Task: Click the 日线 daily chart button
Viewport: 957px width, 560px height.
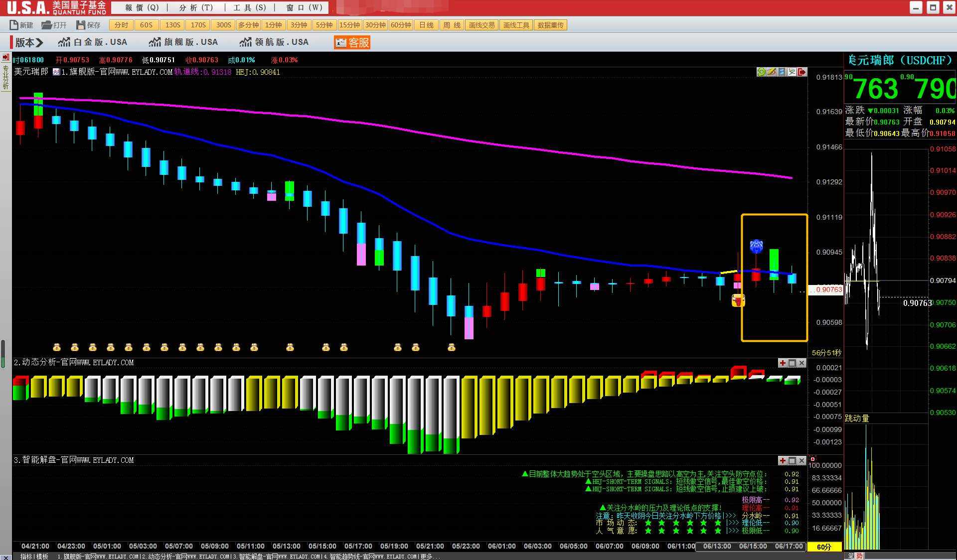Action: [x=426, y=25]
